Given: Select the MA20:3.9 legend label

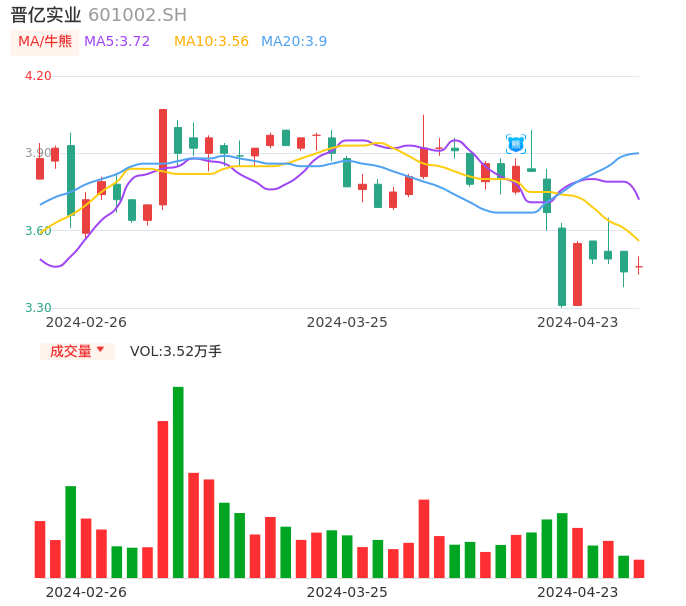Looking at the screenshot, I should pos(294,42).
